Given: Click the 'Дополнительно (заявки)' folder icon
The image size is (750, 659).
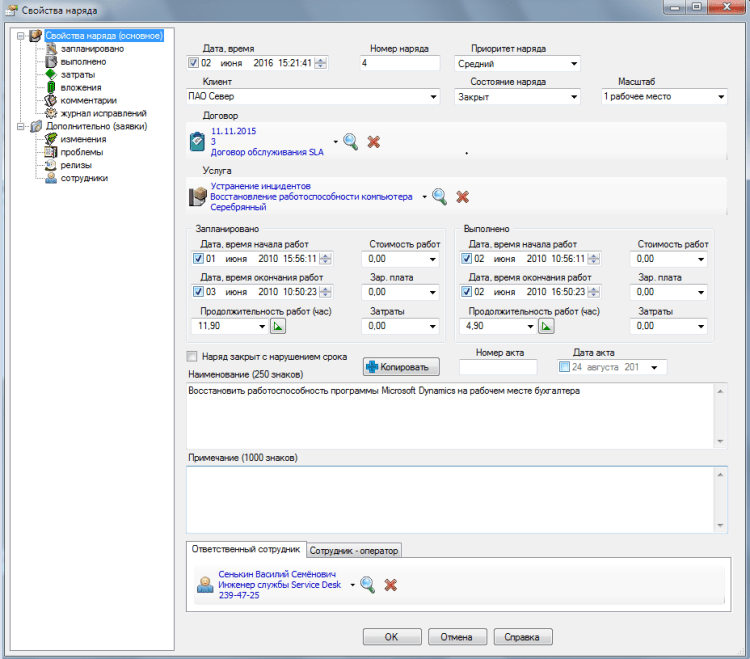Looking at the screenshot, I should click(x=36, y=126).
